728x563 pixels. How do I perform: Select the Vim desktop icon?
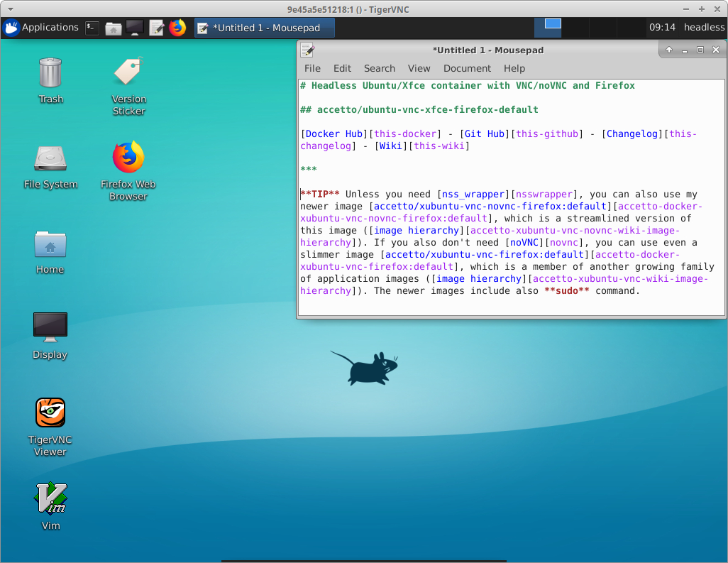pos(50,506)
